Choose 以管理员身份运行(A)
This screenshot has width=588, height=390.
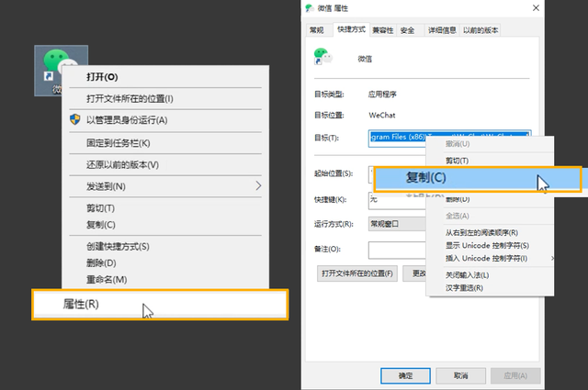pyautogui.click(x=165, y=120)
